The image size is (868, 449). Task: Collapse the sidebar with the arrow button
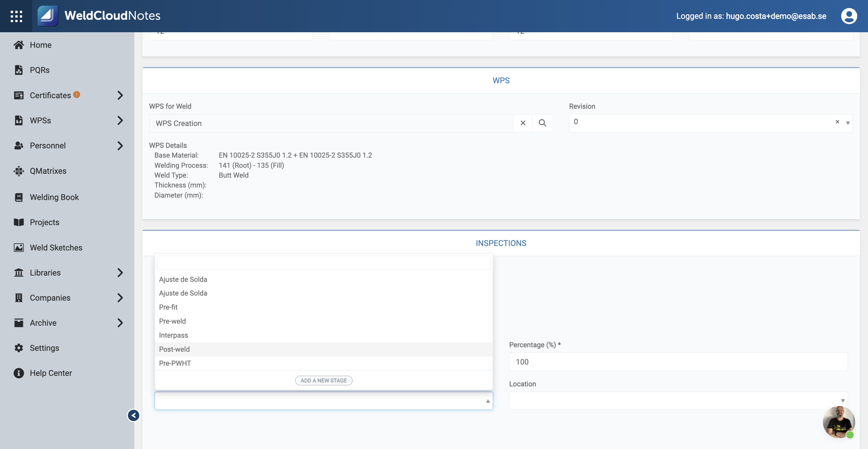click(x=133, y=415)
